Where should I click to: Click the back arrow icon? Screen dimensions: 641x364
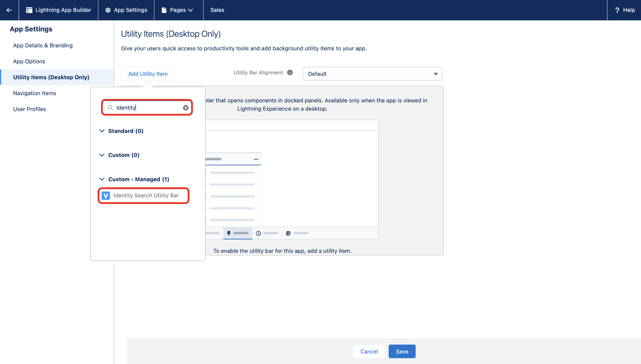pyautogui.click(x=9, y=10)
